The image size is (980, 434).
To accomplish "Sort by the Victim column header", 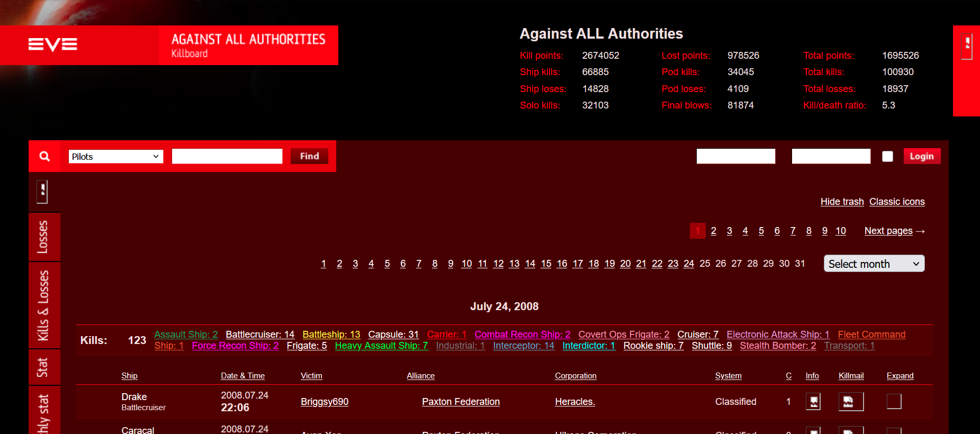I will pos(311,376).
